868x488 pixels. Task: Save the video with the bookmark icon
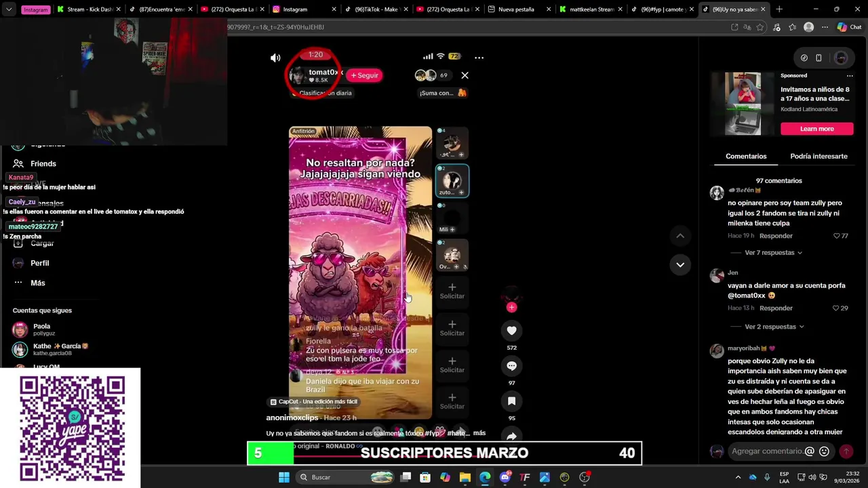[511, 401]
